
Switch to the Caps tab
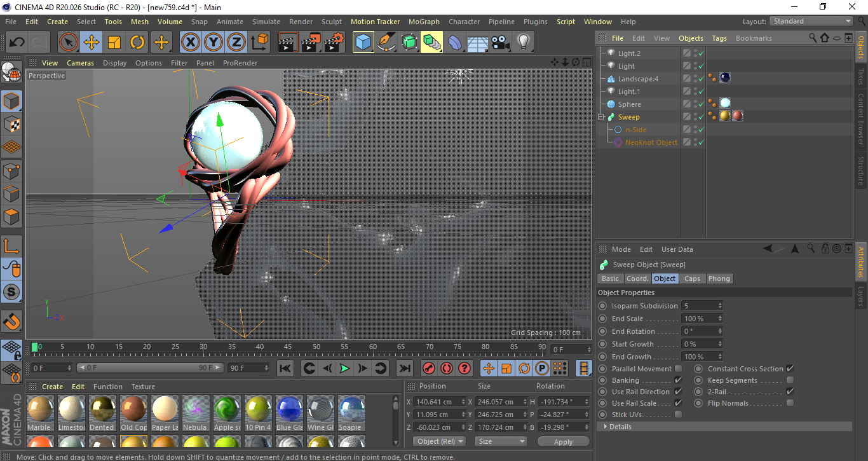click(692, 279)
